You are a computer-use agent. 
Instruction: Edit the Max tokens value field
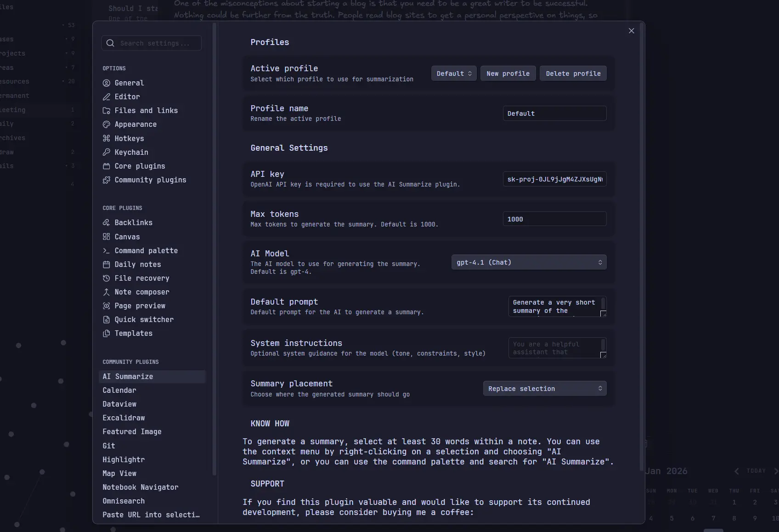click(x=554, y=219)
